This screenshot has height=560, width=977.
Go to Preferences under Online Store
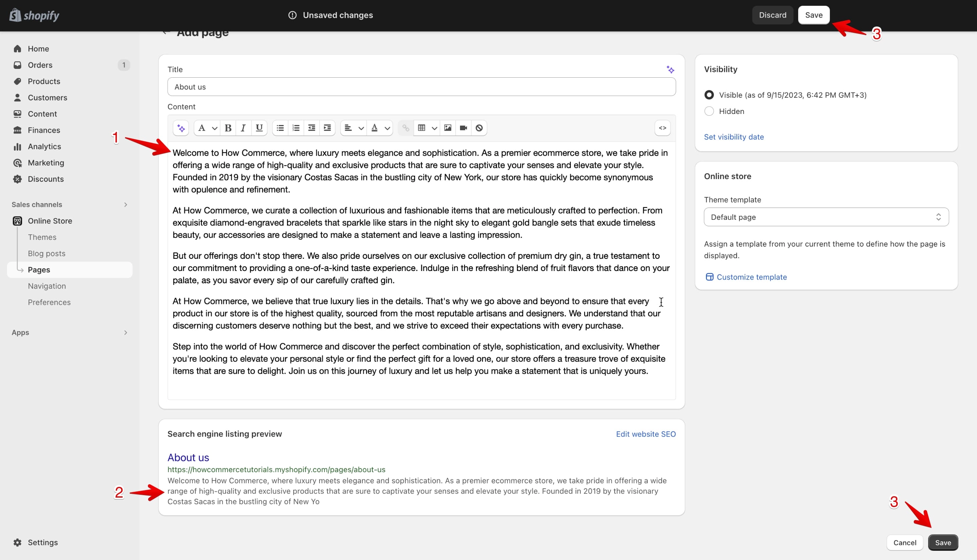tap(49, 302)
